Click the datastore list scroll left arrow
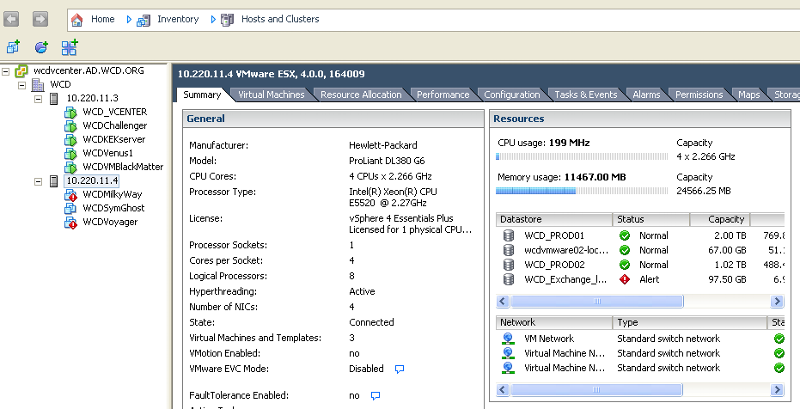800x409 pixels. coord(503,301)
